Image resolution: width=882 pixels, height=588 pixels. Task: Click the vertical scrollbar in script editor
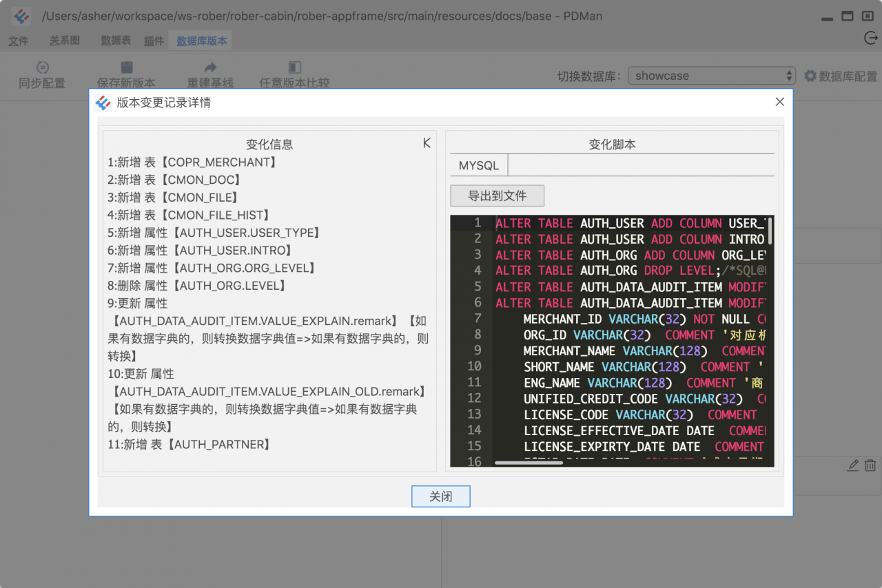[770, 231]
